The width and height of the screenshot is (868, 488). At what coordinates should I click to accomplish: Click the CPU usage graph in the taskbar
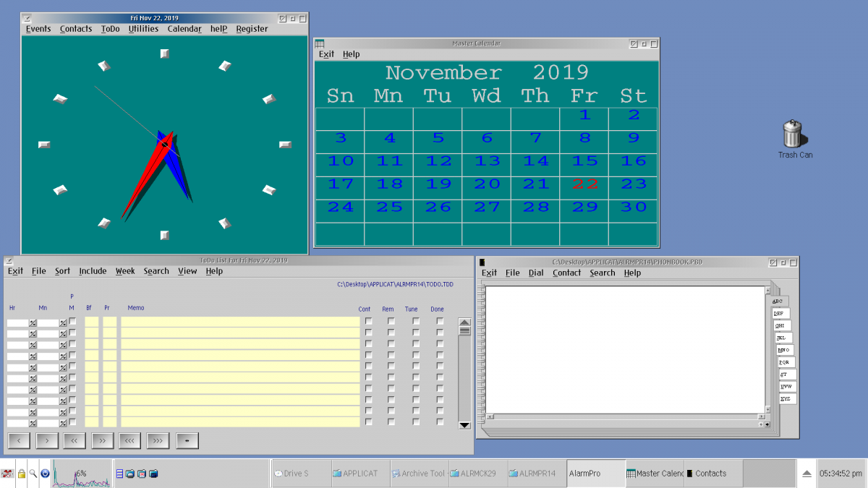point(81,475)
